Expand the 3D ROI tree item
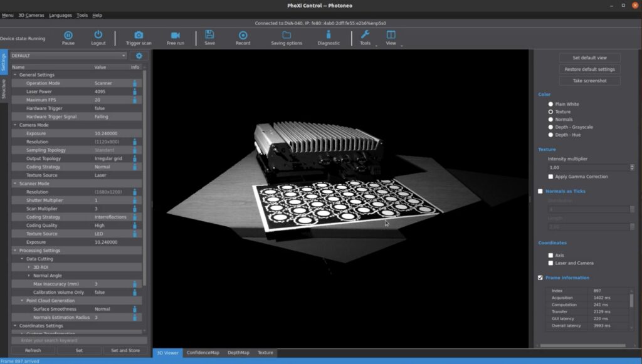 28,268
